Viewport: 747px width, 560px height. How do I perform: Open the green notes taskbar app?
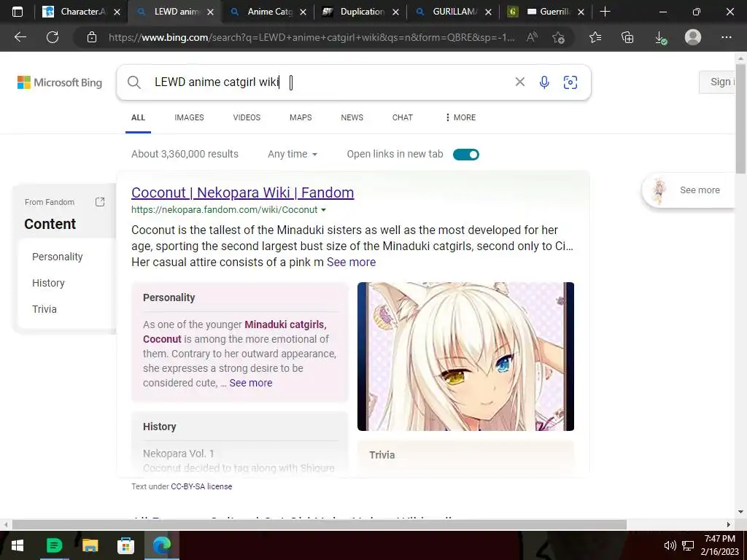click(x=54, y=545)
